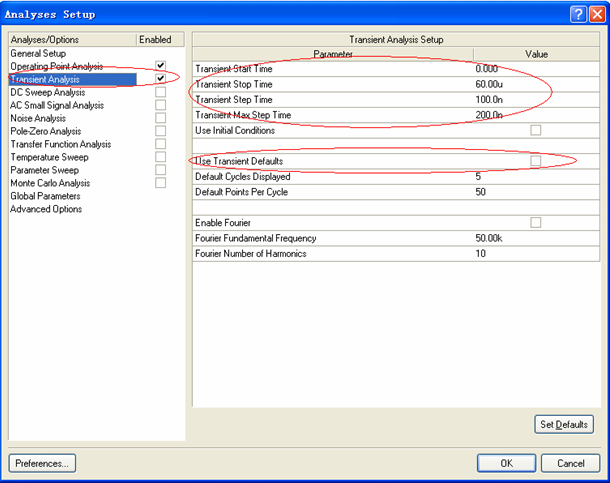Screen dimensions: 610x483
Task: Select DC Sweep Analysis entry
Action: (48, 92)
